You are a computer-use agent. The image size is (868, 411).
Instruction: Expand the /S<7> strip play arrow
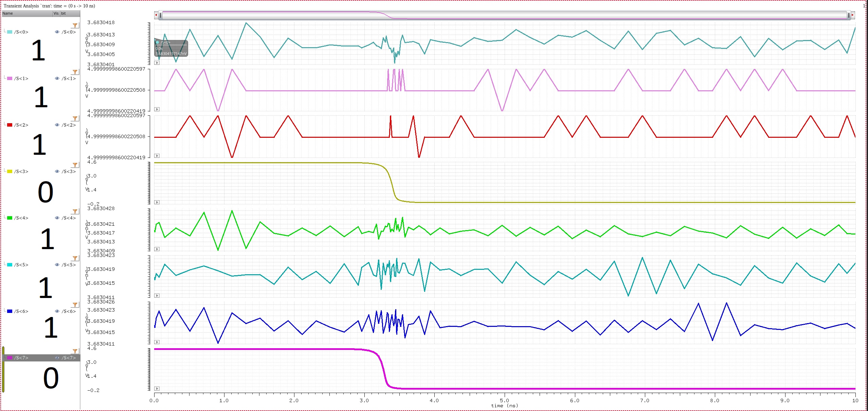tap(157, 389)
